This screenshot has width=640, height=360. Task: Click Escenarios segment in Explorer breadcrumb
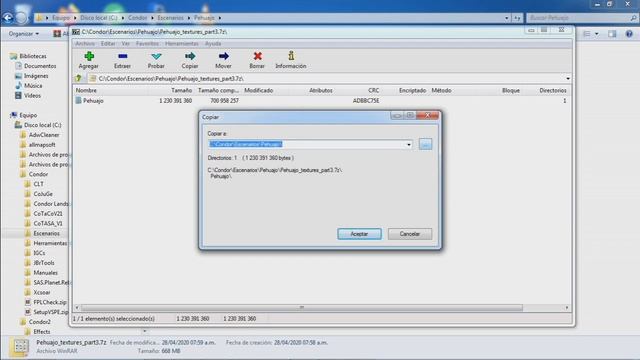tap(170, 18)
